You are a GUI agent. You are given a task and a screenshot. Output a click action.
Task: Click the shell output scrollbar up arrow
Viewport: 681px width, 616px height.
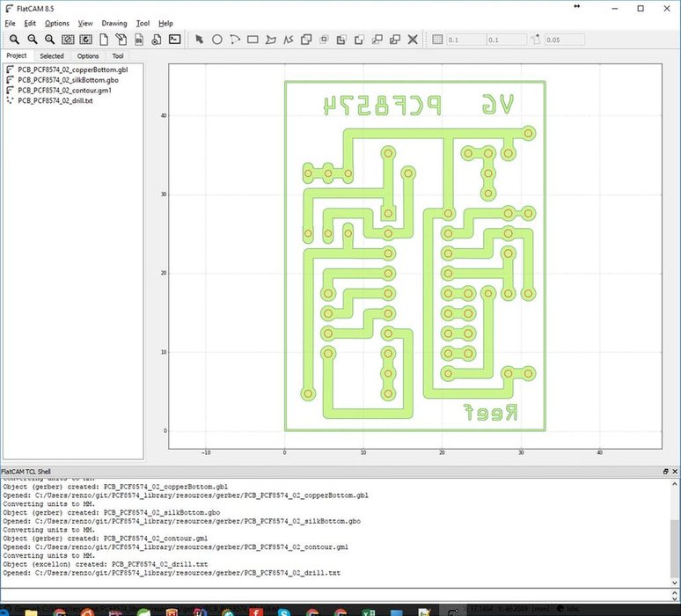675,483
